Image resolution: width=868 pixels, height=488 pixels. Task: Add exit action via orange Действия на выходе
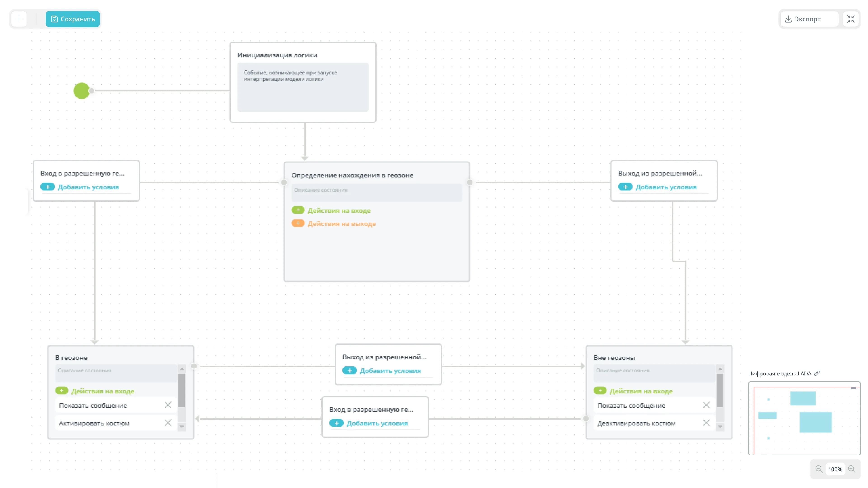tap(298, 223)
